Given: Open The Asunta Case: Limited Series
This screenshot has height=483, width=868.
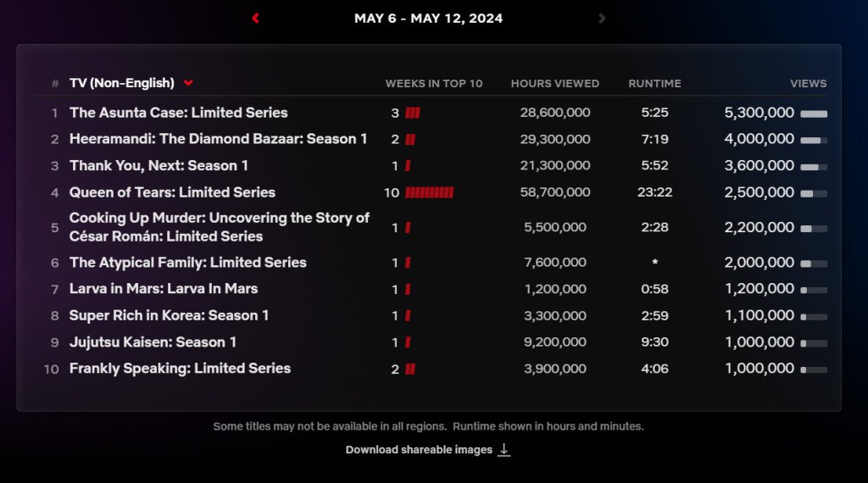Looking at the screenshot, I should [178, 113].
